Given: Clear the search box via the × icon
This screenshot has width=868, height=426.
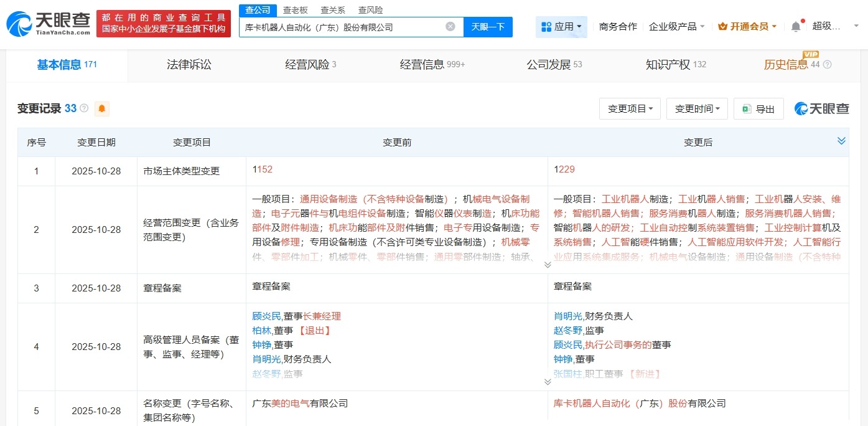Looking at the screenshot, I should [450, 26].
